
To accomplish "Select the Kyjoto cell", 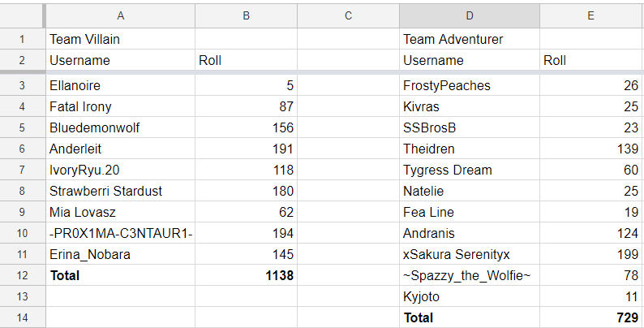I will click(x=470, y=296).
